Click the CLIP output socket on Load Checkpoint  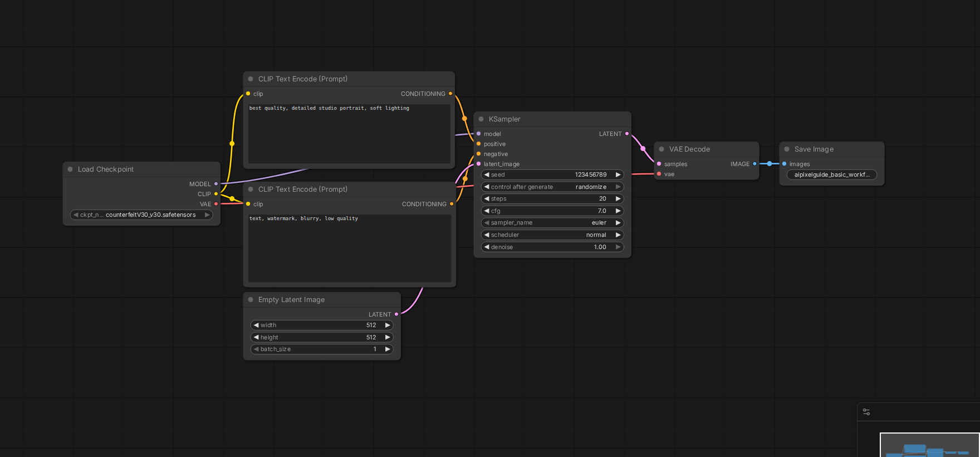[x=216, y=194]
